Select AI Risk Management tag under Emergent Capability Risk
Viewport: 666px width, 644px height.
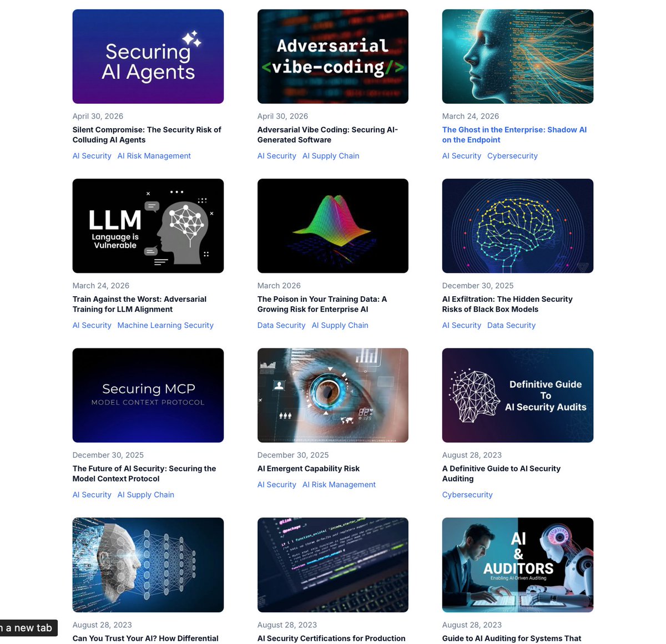pyautogui.click(x=339, y=485)
